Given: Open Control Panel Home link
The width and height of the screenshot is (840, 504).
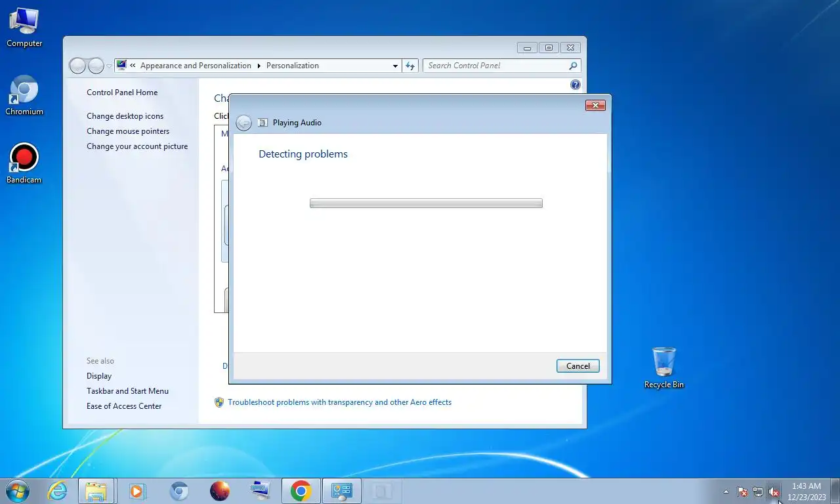Looking at the screenshot, I should (122, 93).
